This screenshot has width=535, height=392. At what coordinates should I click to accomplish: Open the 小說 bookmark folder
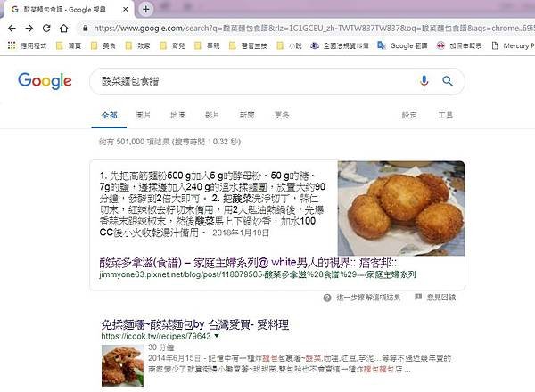pos(289,45)
